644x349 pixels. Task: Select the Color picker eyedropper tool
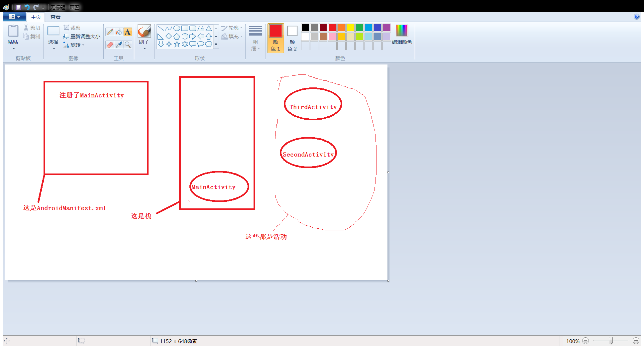tap(119, 45)
